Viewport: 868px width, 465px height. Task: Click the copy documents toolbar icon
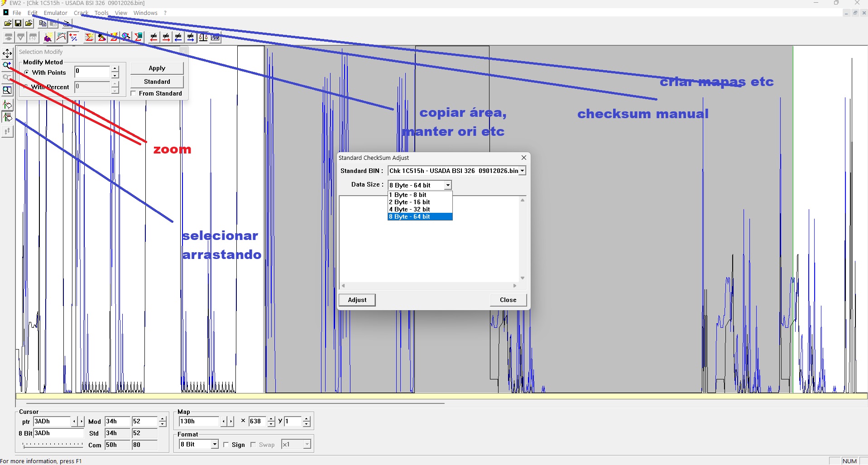pyautogui.click(x=43, y=24)
